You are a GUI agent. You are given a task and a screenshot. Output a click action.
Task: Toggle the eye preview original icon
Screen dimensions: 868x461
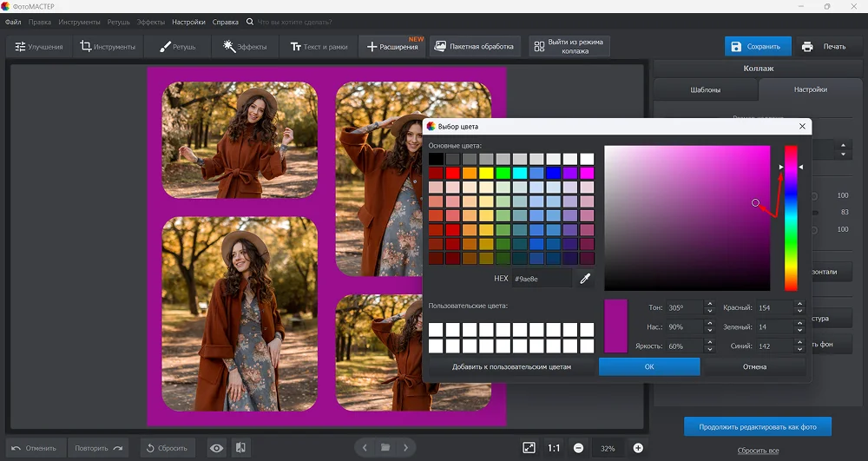tap(216, 448)
